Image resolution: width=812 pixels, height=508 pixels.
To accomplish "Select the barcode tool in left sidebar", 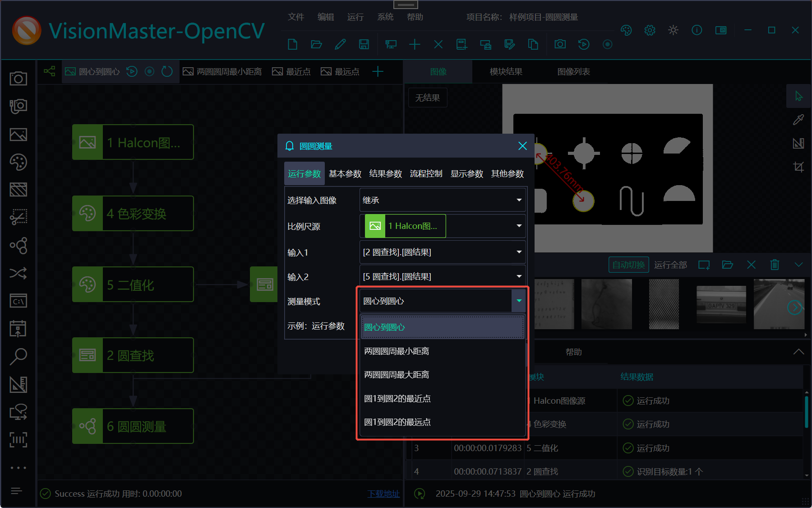I will 18,440.
